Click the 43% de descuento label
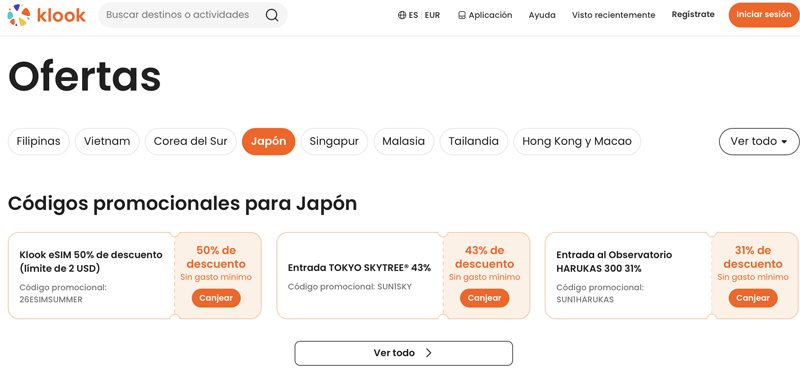The width and height of the screenshot is (800, 368). coord(484,257)
